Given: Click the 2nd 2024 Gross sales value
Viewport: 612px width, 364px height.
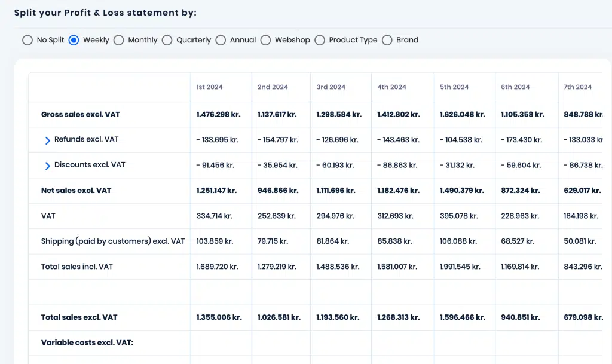Looking at the screenshot, I should 277,114.
